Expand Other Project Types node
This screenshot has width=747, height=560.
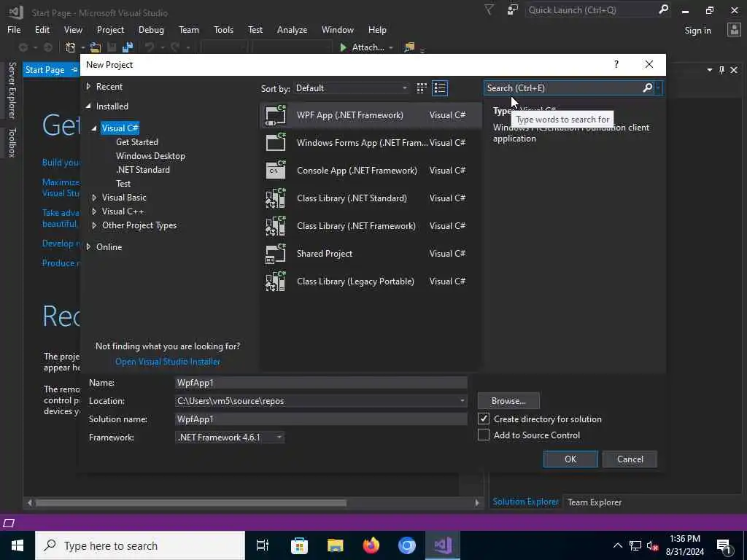[94, 225]
